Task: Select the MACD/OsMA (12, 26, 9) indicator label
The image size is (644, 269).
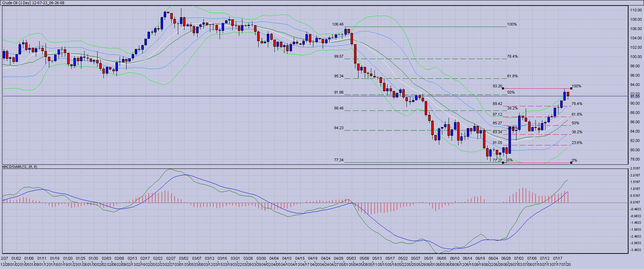Action: click(20, 167)
